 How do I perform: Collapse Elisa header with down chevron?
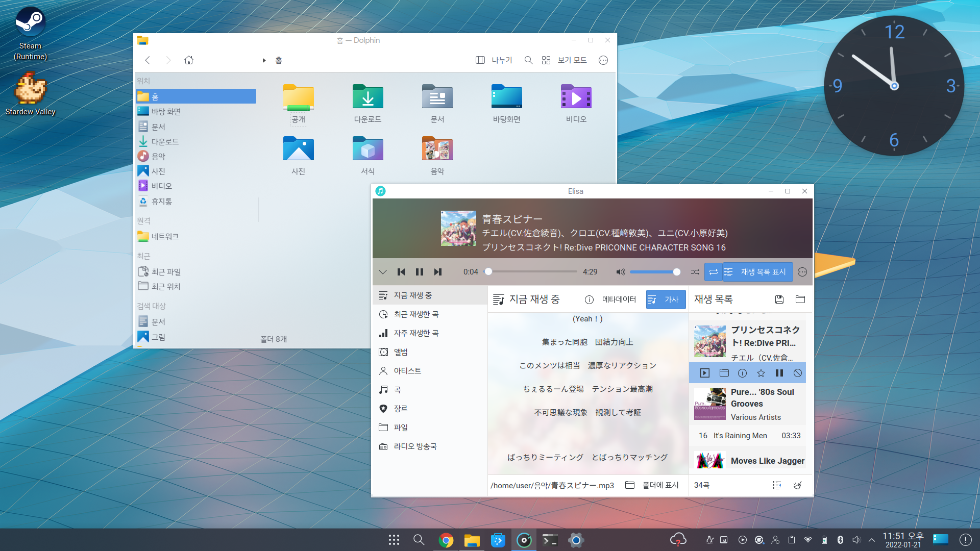coord(383,272)
